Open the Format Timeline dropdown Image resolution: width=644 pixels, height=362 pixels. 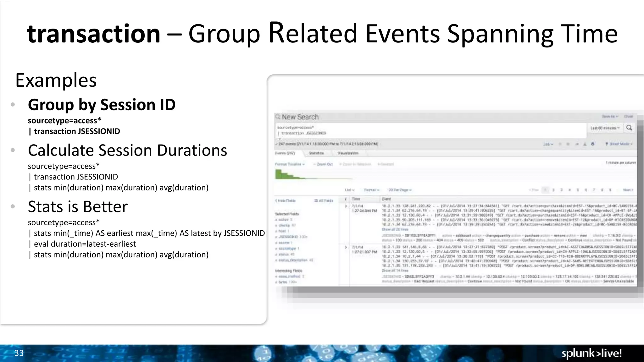point(290,164)
